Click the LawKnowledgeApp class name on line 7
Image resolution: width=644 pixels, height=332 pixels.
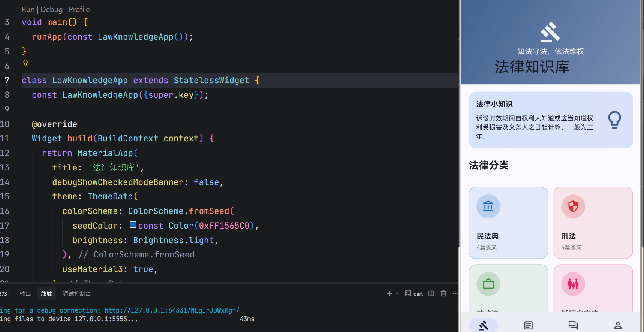pos(90,80)
